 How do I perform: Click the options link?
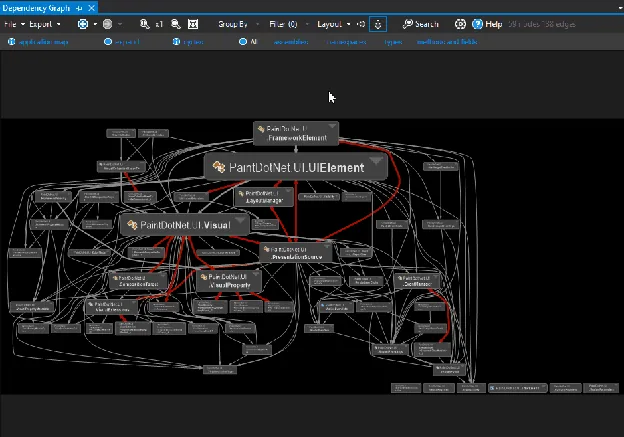tap(193, 42)
